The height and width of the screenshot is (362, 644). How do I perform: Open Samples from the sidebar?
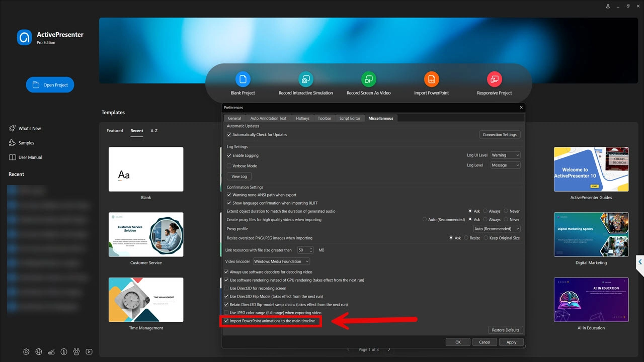point(22,143)
